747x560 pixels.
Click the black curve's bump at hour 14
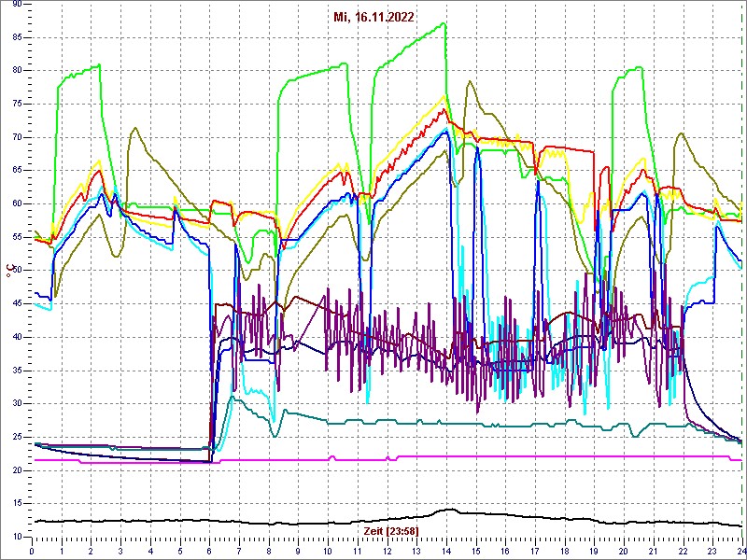[449, 509]
